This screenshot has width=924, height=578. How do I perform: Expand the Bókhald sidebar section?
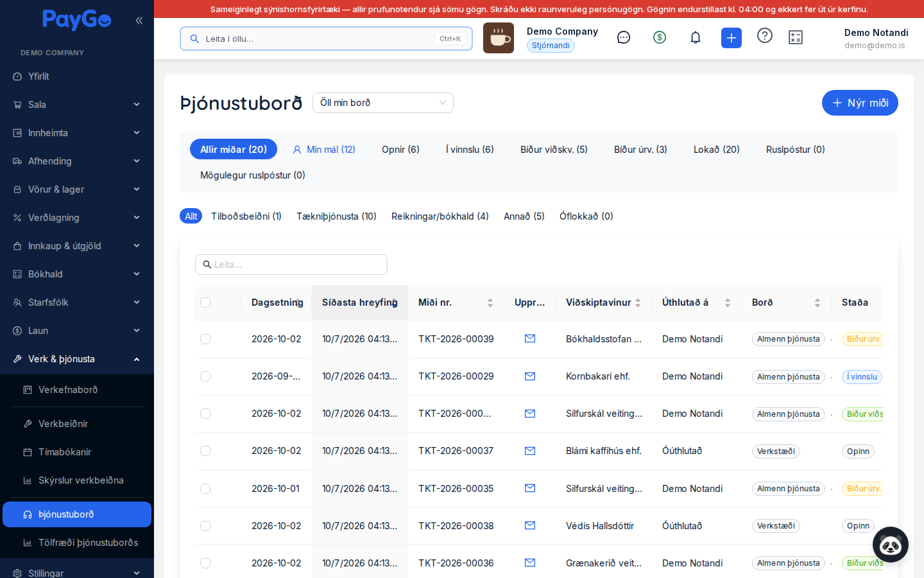coord(77,274)
